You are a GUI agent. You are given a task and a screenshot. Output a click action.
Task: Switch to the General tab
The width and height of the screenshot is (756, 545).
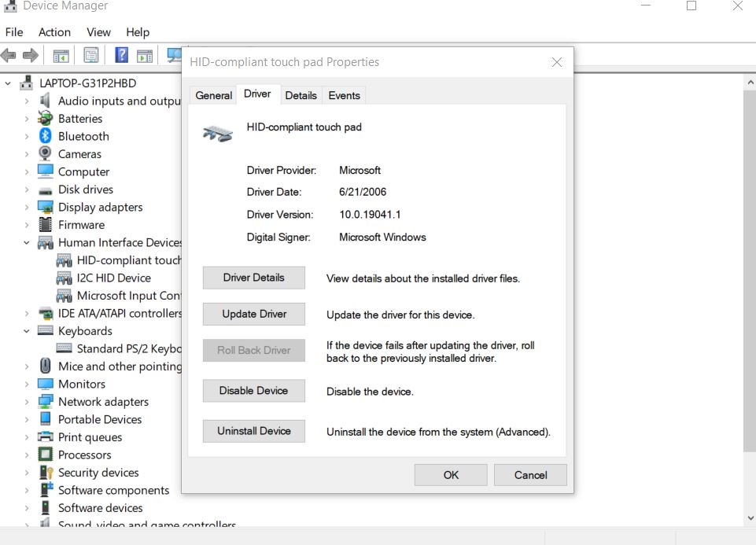(214, 95)
